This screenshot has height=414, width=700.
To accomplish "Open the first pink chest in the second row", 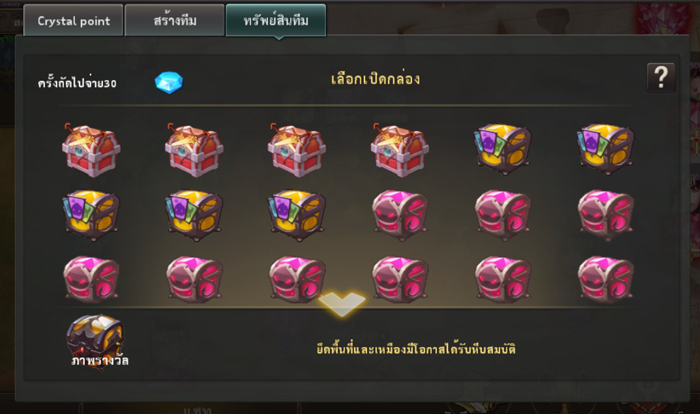I will 400,215.
